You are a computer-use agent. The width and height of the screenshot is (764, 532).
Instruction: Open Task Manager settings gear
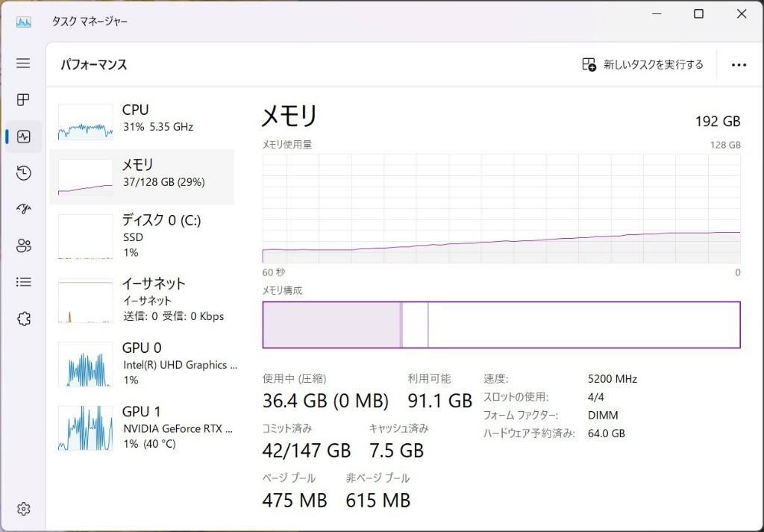click(23, 509)
